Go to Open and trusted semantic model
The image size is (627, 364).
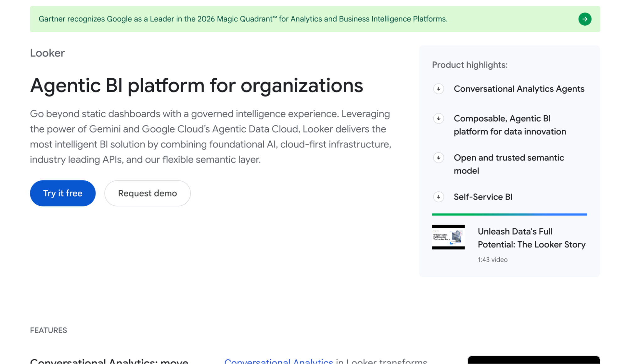[x=509, y=164]
